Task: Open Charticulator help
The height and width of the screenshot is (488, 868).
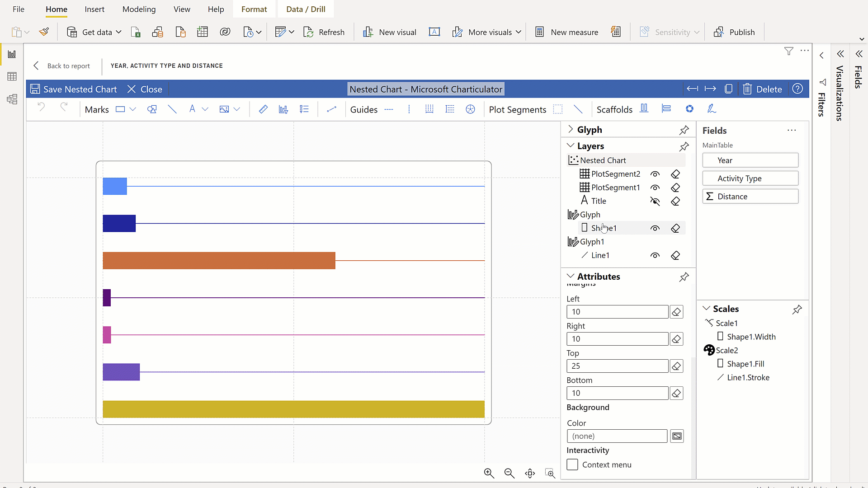Action: 797,89
